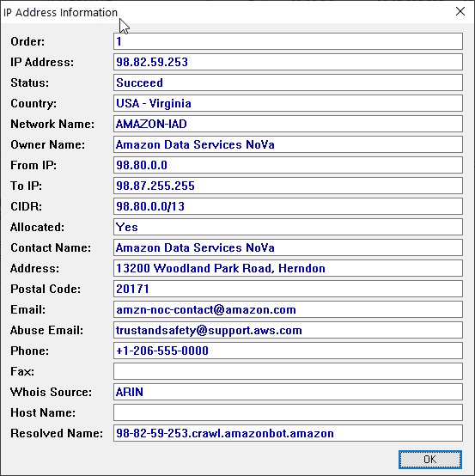Click the 'Whois Source:' label

51,393
